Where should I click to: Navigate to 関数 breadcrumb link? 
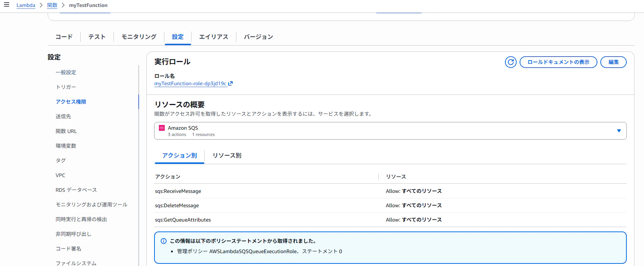coord(52,5)
